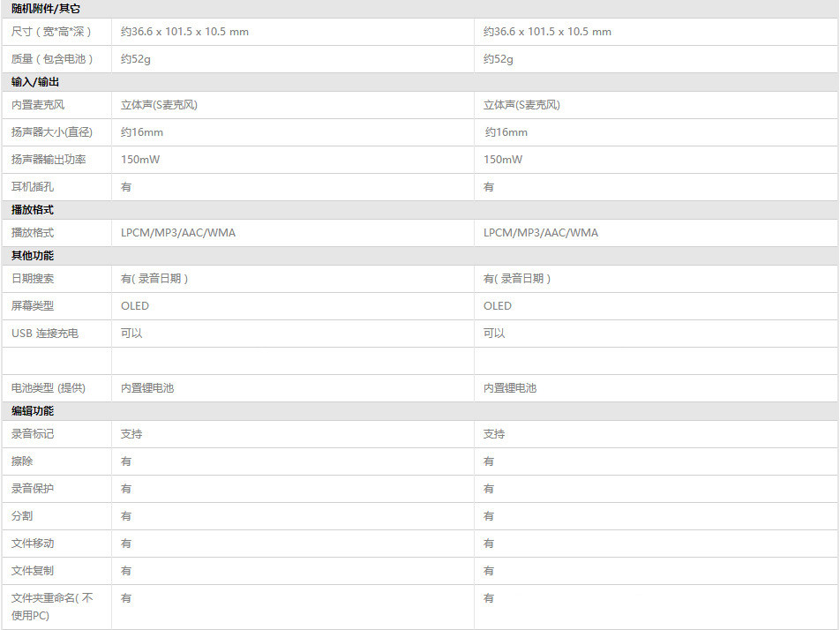Select the 输入/输出 section header
This screenshot has width=840, height=630.
point(35,82)
